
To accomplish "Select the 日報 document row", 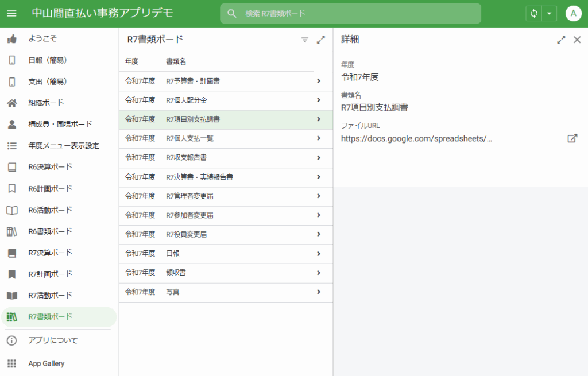I will [226, 254].
